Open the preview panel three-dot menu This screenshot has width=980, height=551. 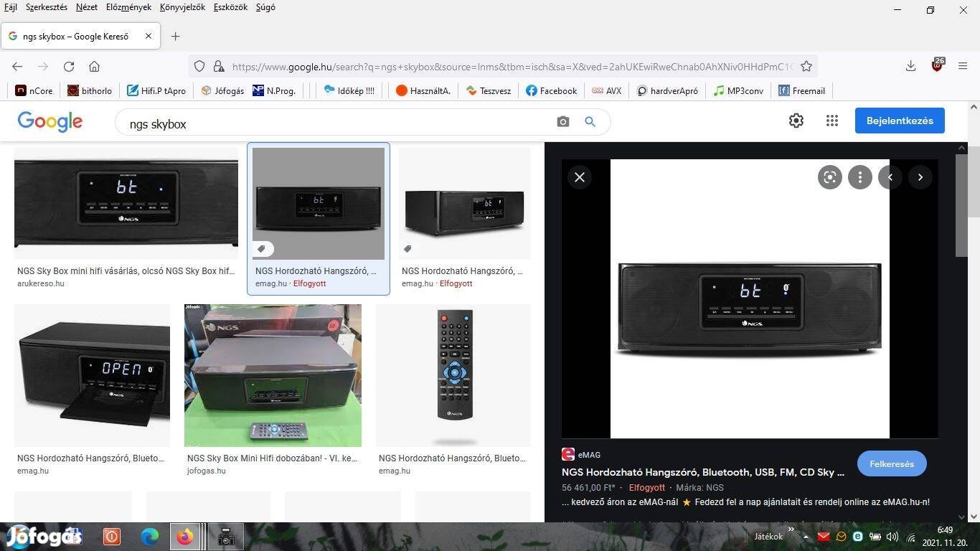coord(860,177)
